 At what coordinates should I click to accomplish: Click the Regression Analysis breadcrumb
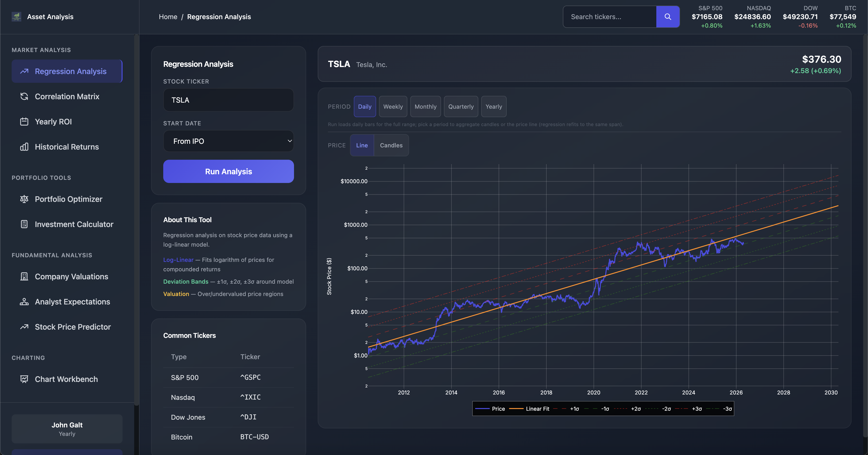(x=219, y=16)
